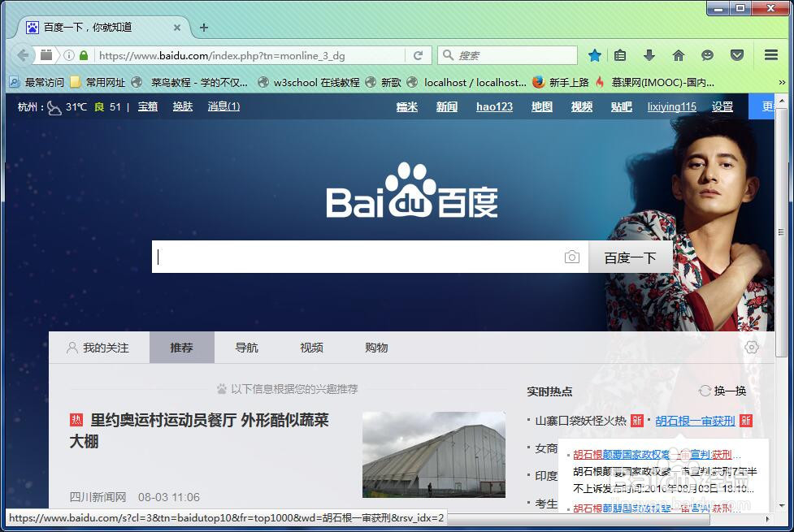The image size is (794, 532).
Task: Open 菜鸟教程 bookmark
Action: coord(189,83)
